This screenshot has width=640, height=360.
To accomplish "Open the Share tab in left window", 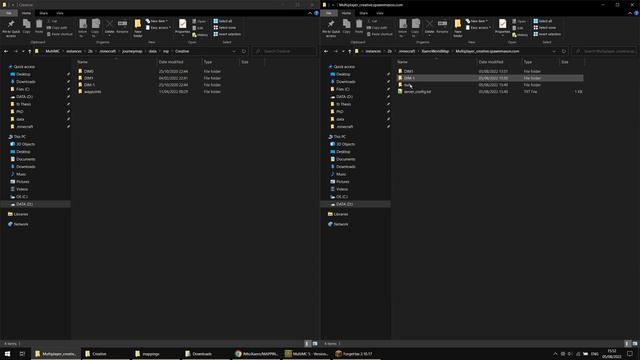I will (x=44, y=13).
